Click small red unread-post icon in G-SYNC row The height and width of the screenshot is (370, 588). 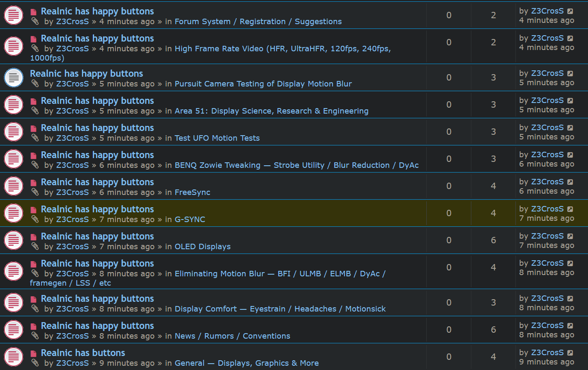[34, 210]
